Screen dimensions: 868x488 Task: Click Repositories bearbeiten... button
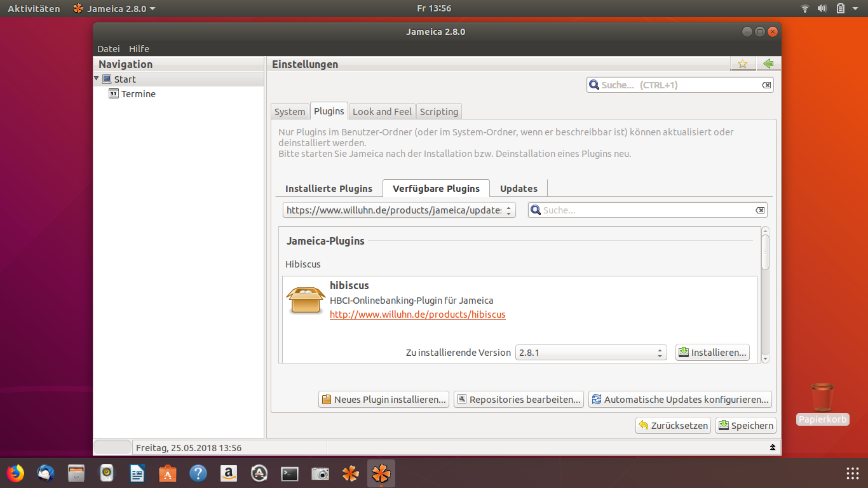tap(519, 400)
